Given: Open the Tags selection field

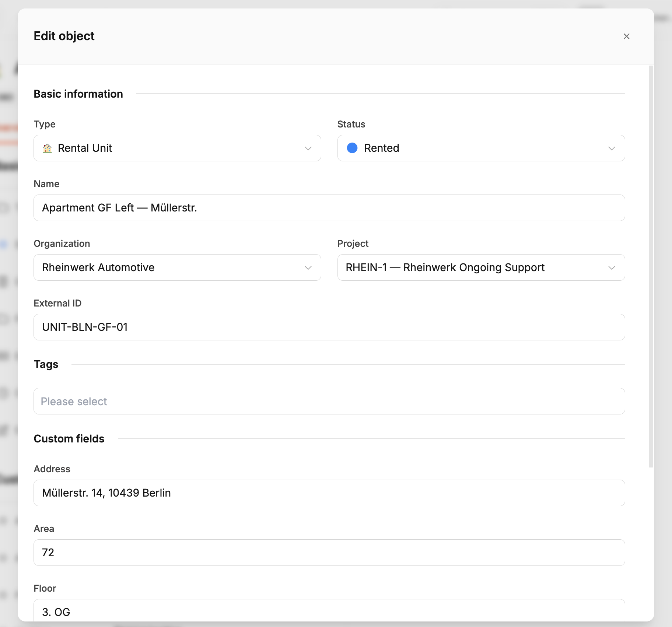Looking at the screenshot, I should pos(329,401).
